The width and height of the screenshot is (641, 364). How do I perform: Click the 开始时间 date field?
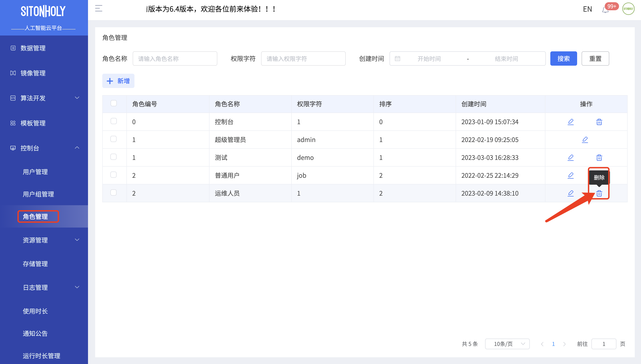tap(429, 59)
